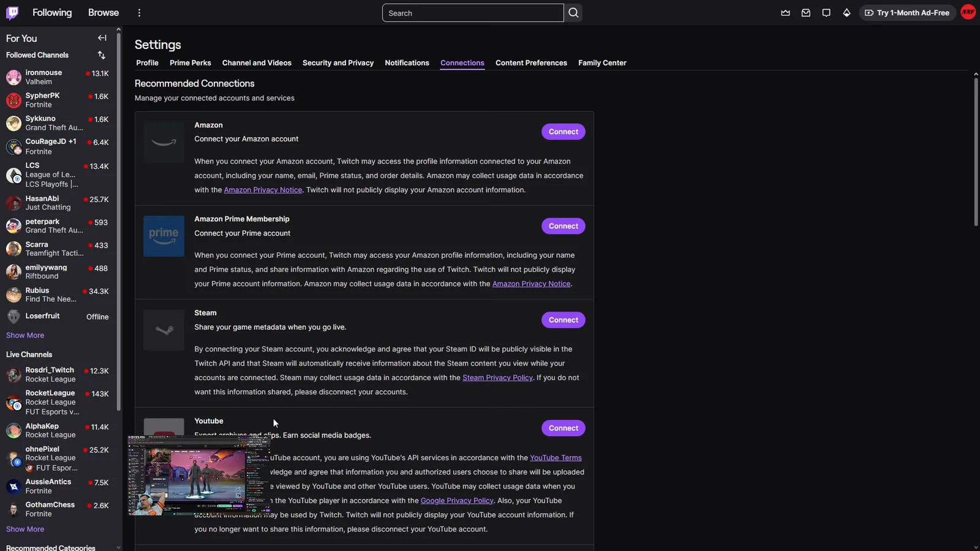Open AussieAntics channel avatar
Image resolution: width=980 pixels, height=551 pixels.
tap(13, 487)
